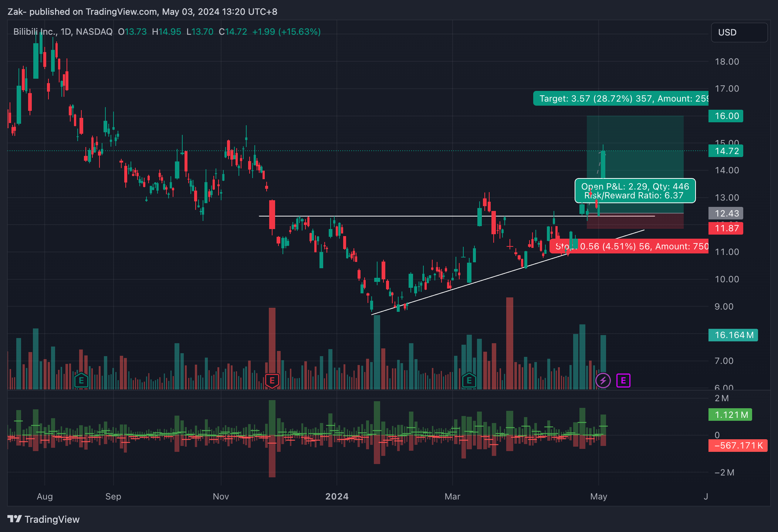Click the Aug label on time axis
Viewport: 778px width, 532px height.
[x=45, y=497]
